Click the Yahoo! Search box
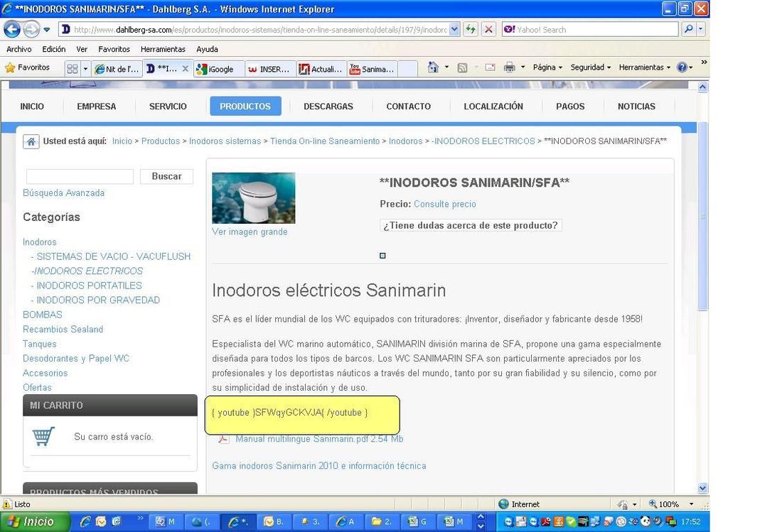This screenshot has width=782, height=532. [590, 29]
